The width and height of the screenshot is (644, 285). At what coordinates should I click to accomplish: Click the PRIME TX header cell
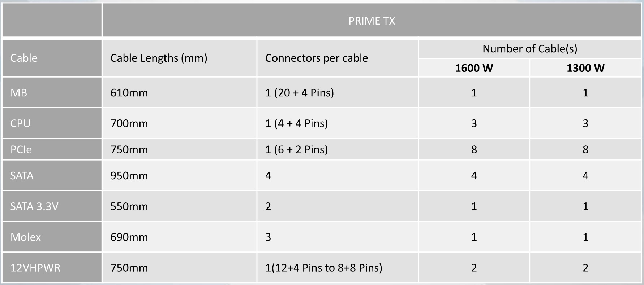372,21
